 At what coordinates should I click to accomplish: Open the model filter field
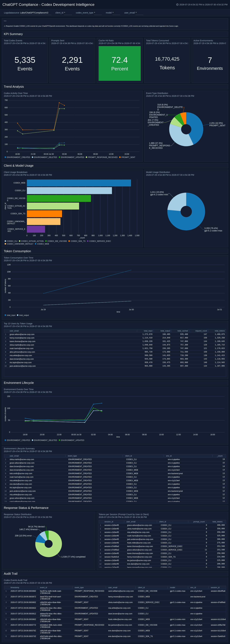click(116, 13)
